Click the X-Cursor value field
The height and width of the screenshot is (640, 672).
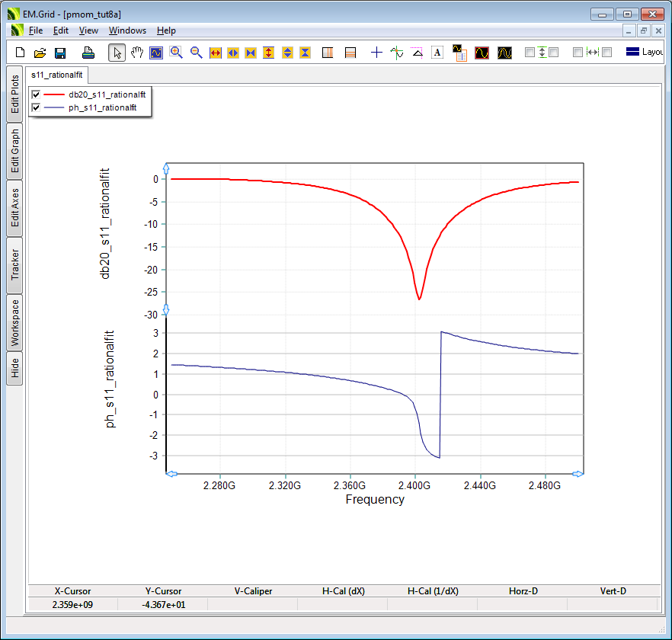tap(72, 604)
